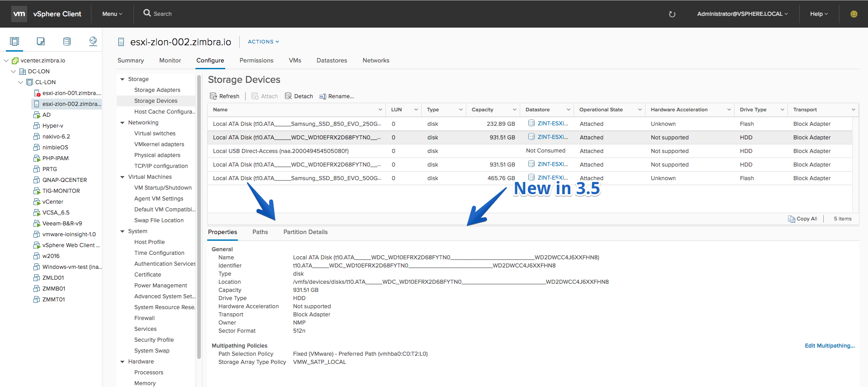This screenshot has height=387, width=868.
Task: Click the ZMLD01 VM icon
Action: click(x=37, y=278)
